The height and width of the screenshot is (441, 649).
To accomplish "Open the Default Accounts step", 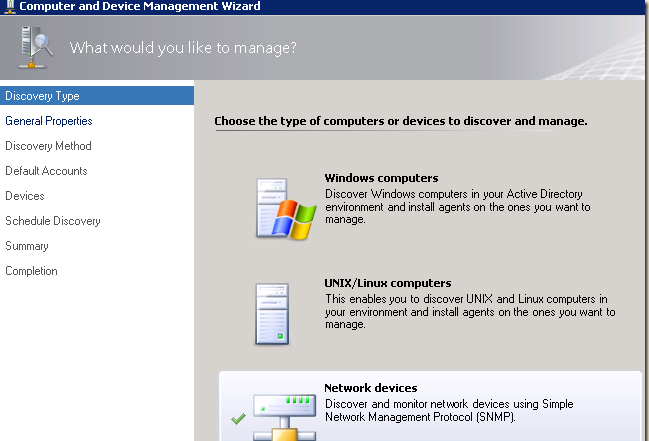I will pos(46,171).
